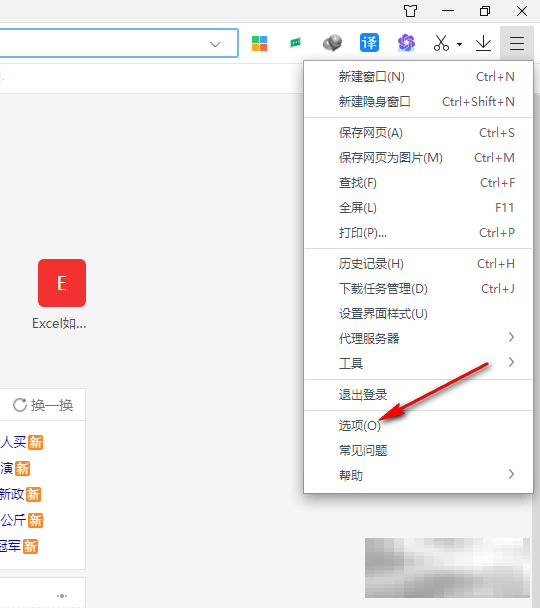The height and width of the screenshot is (608, 540).
Task: Select 常见问题 menu entry
Action: (419, 451)
